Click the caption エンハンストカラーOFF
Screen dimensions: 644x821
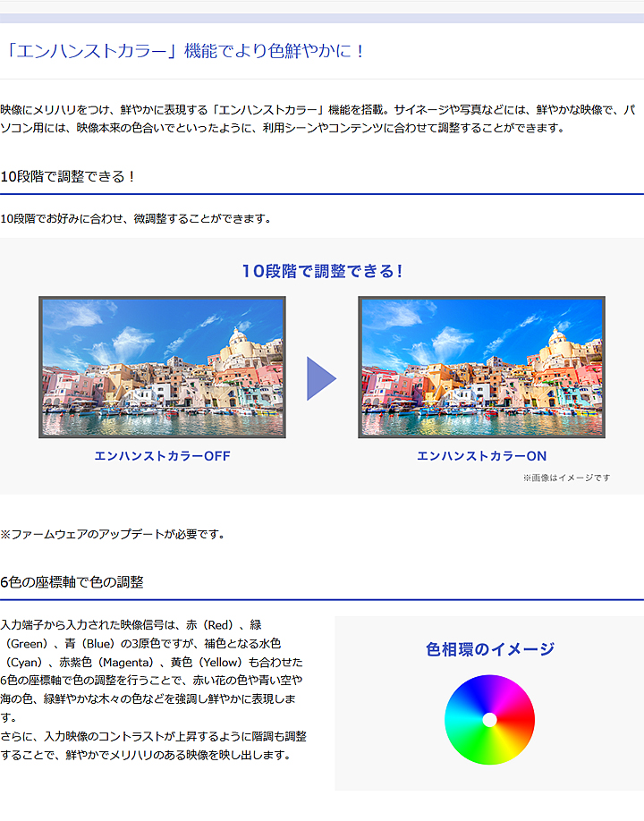tap(162, 456)
